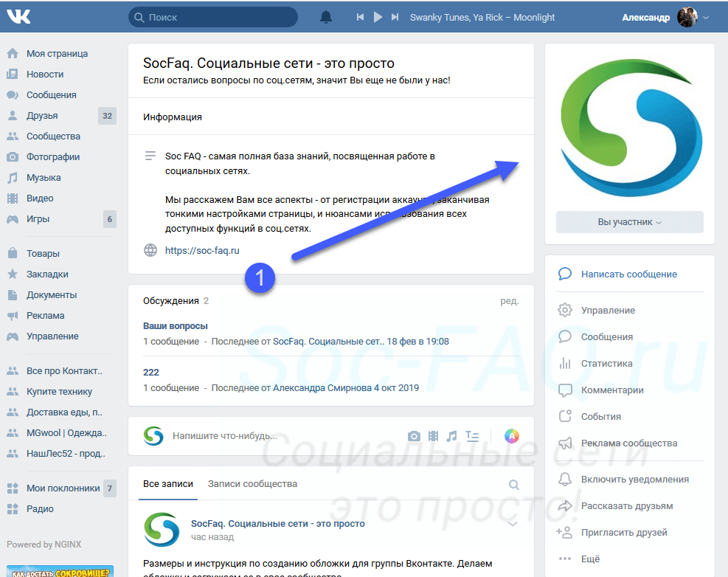Click Включить уведомления
728x577 pixels.
634,480
